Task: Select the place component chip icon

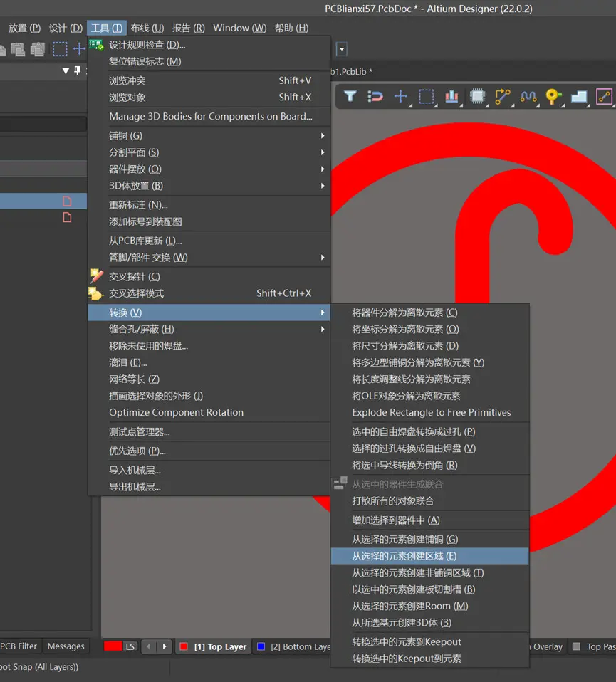Action: point(477,96)
